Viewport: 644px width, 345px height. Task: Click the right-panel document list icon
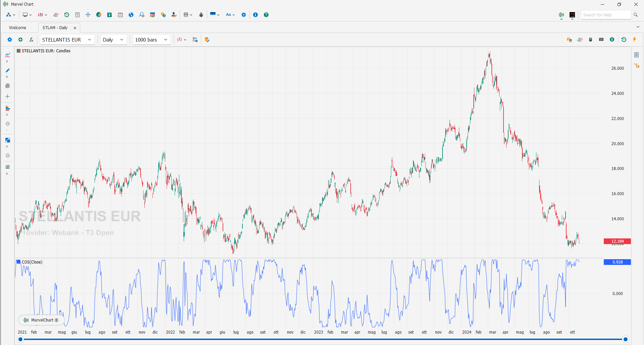[637, 55]
